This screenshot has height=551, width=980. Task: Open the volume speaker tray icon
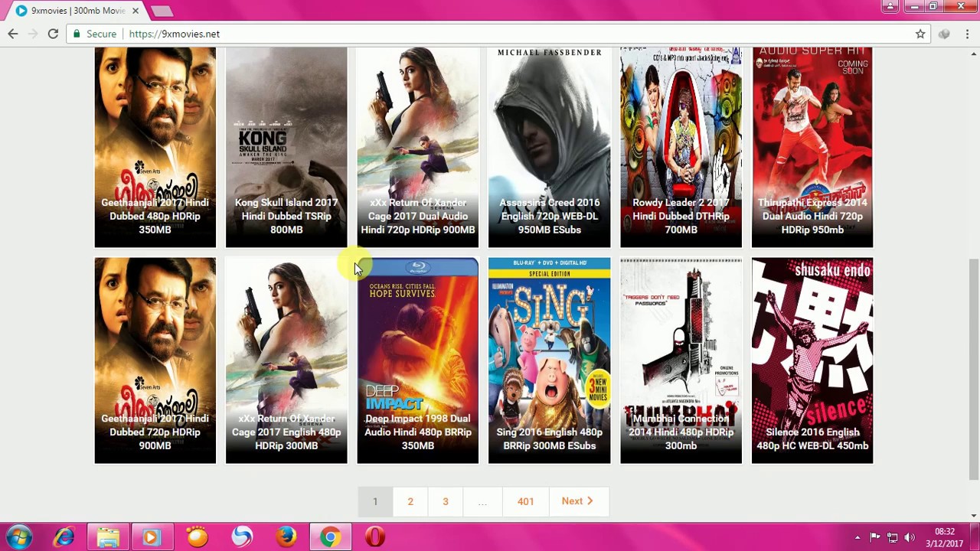tap(910, 537)
